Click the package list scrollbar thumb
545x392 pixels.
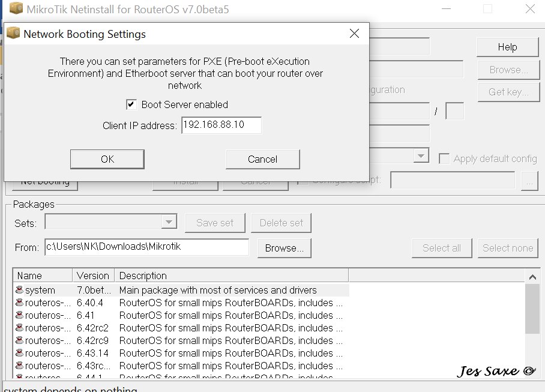(x=532, y=309)
